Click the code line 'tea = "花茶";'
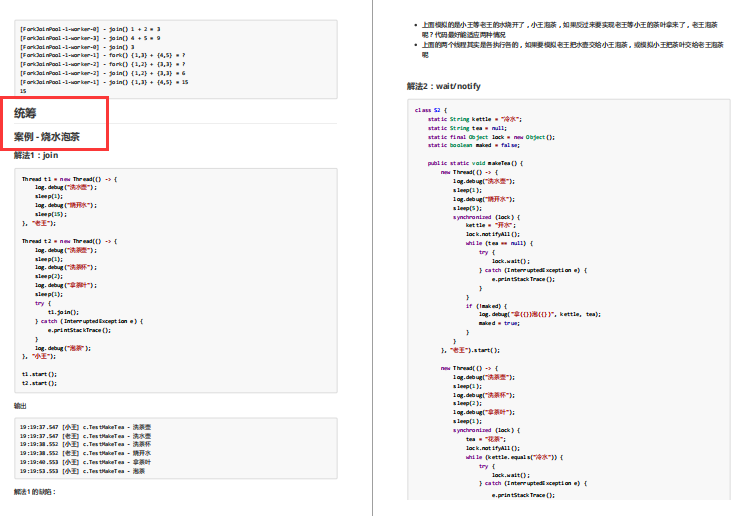Viewport: 748px width, 516px height. coord(486,439)
